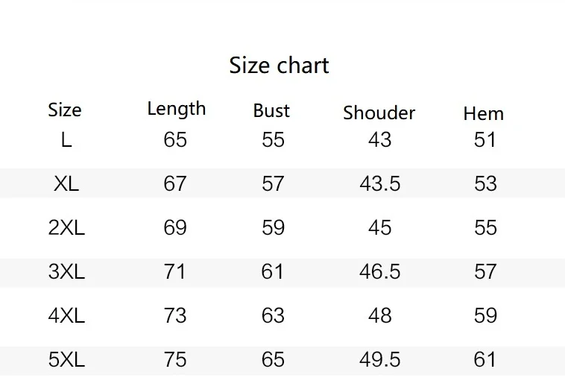This screenshot has width=565, height=392.
Task: Click the Bust column header
Action: tap(271, 111)
